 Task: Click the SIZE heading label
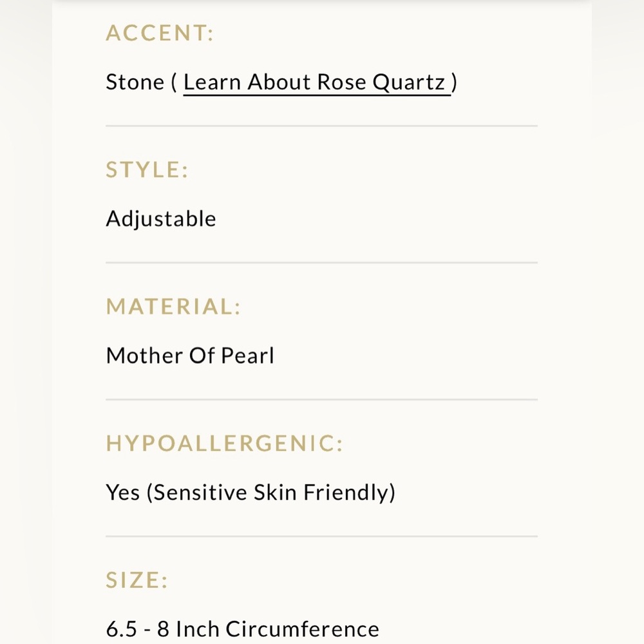tap(137, 580)
